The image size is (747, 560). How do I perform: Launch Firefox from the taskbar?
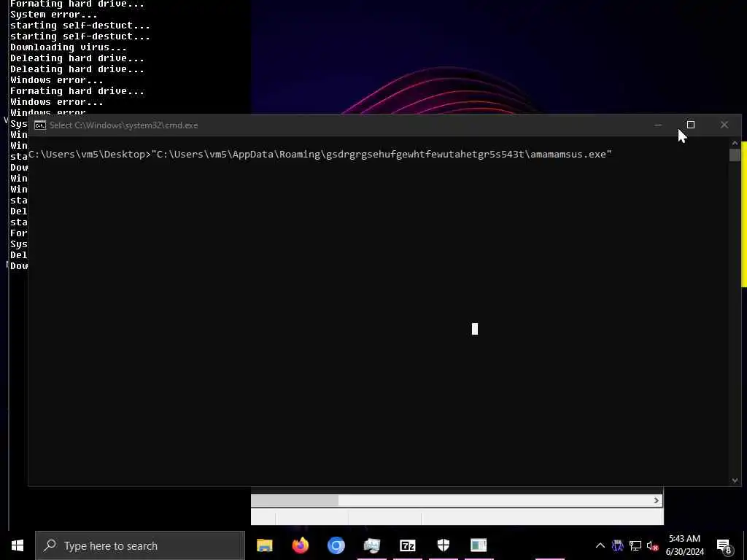[x=300, y=545]
